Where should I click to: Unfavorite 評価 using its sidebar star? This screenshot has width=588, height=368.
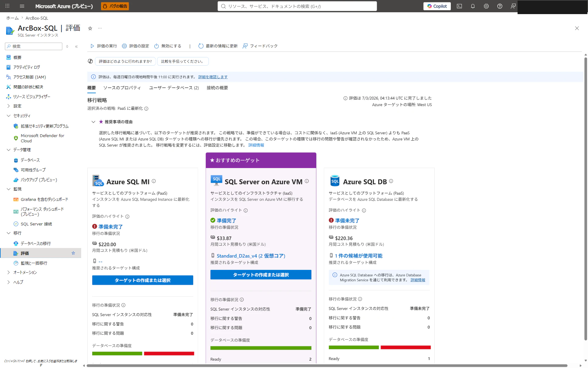point(73,253)
